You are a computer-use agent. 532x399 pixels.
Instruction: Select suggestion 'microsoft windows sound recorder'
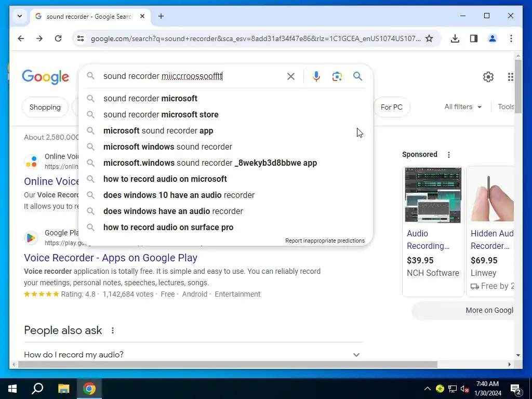coord(225,147)
